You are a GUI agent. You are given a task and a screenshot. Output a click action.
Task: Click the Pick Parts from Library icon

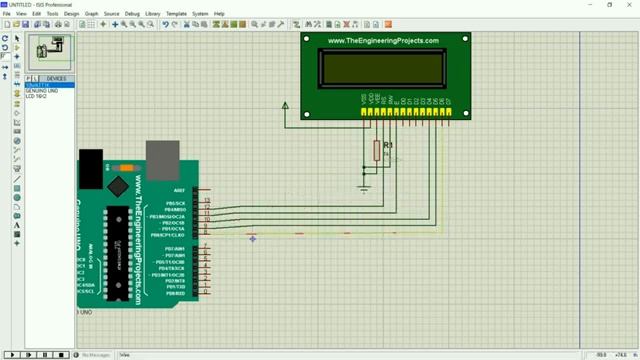pyautogui.click(x=254, y=24)
